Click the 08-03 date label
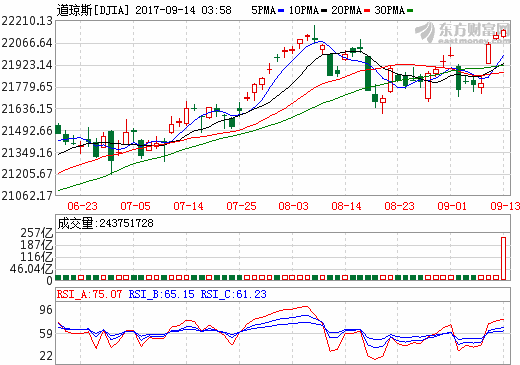Image resolution: width=520 pixels, height=365 pixels. pyautogui.click(x=294, y=206)
